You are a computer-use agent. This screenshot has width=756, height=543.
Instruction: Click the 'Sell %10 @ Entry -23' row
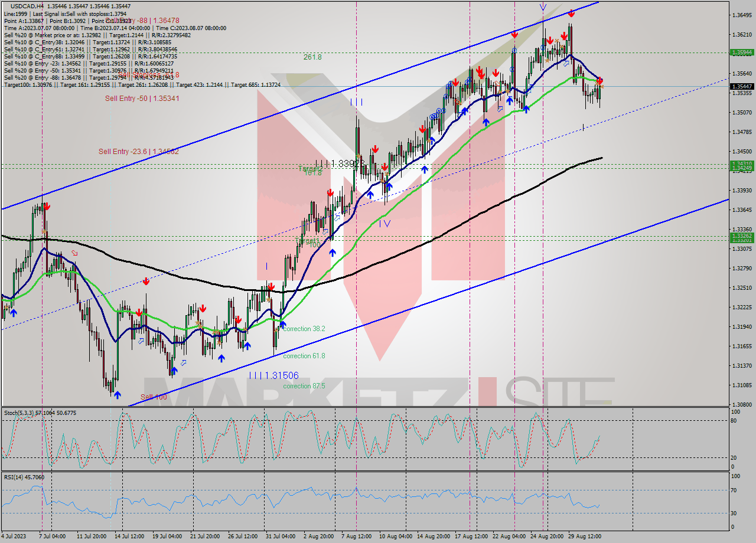[x=89, y=63]
